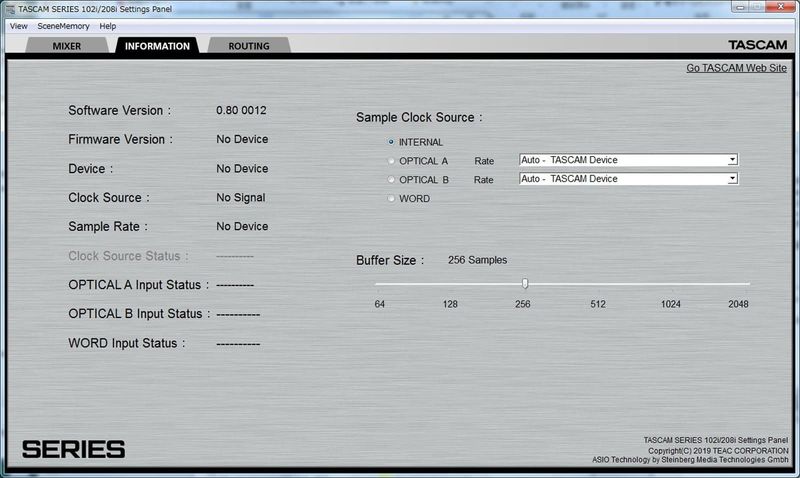Click the WORD Input Status label

coord(127,343)
